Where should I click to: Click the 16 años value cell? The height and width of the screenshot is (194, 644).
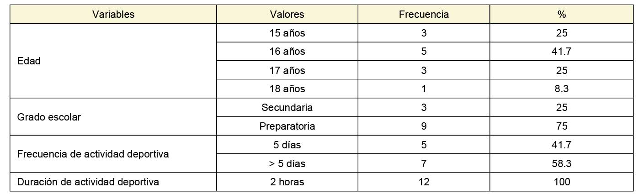point(287,52)
